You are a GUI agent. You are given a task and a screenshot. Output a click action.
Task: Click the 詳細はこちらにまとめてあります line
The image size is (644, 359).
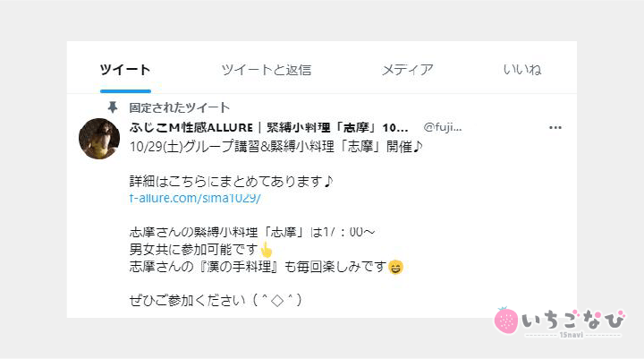coord(231,181)
